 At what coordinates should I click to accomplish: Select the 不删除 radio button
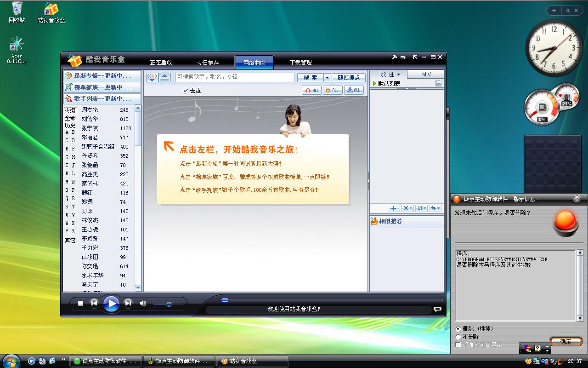pyautogui.click(x=458, y=337)
